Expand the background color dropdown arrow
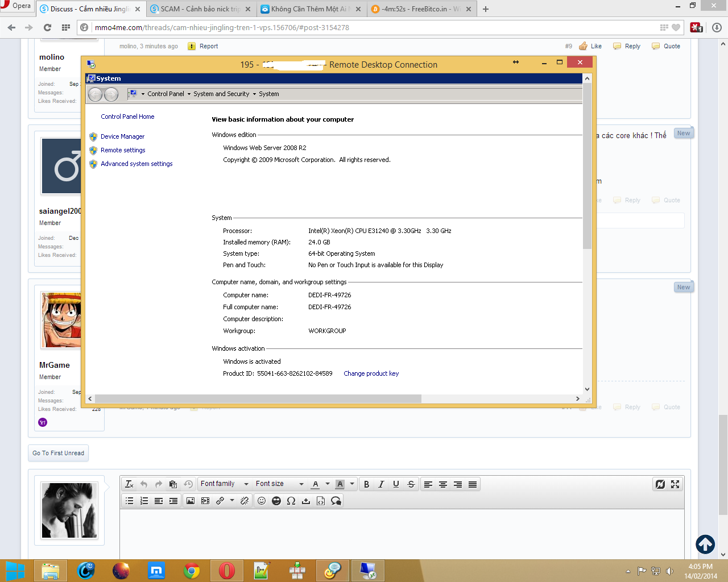This screenshot has width=728, height=582. (352, 484)
